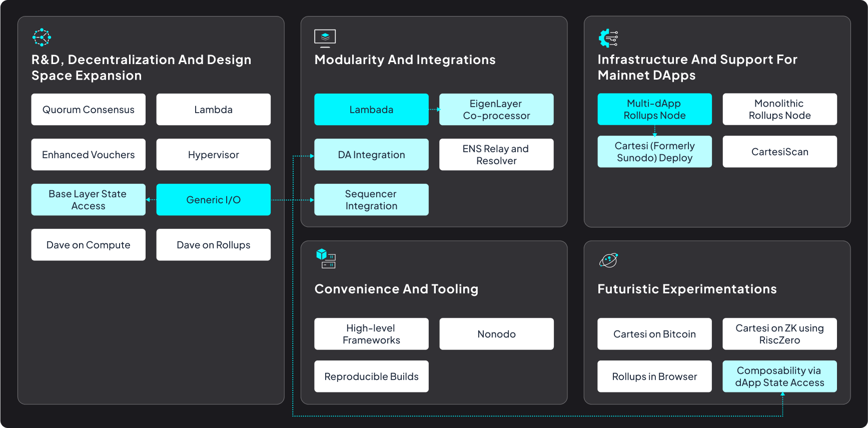Click the Nonodo box
The height and width of the screenshot is (428, 868).
(x=497, y=334)
